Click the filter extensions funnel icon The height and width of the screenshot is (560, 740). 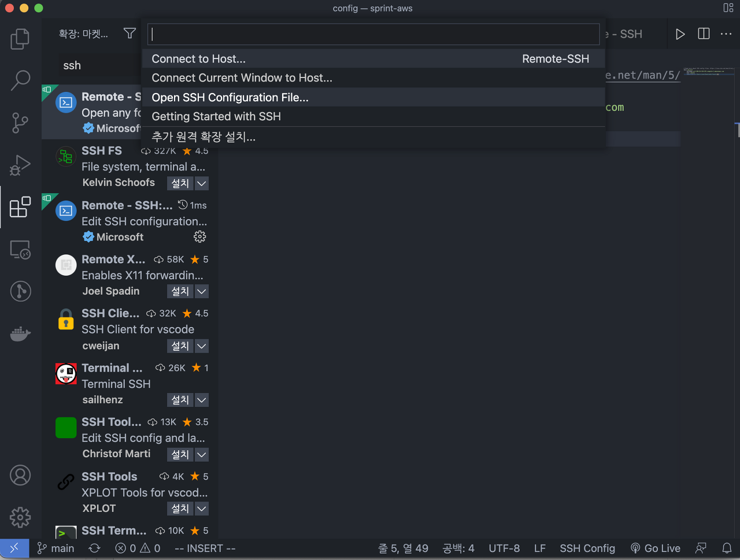[x=130, y=34]
